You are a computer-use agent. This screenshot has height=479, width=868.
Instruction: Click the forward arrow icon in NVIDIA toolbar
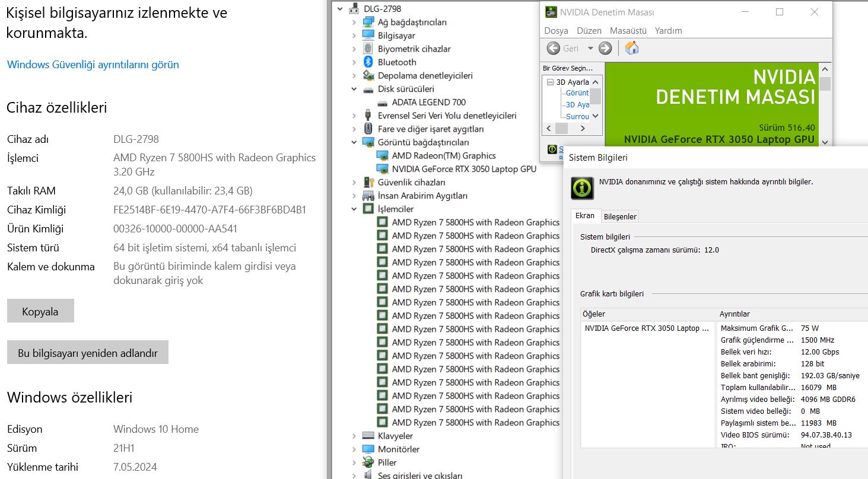(x=605, y=48)
